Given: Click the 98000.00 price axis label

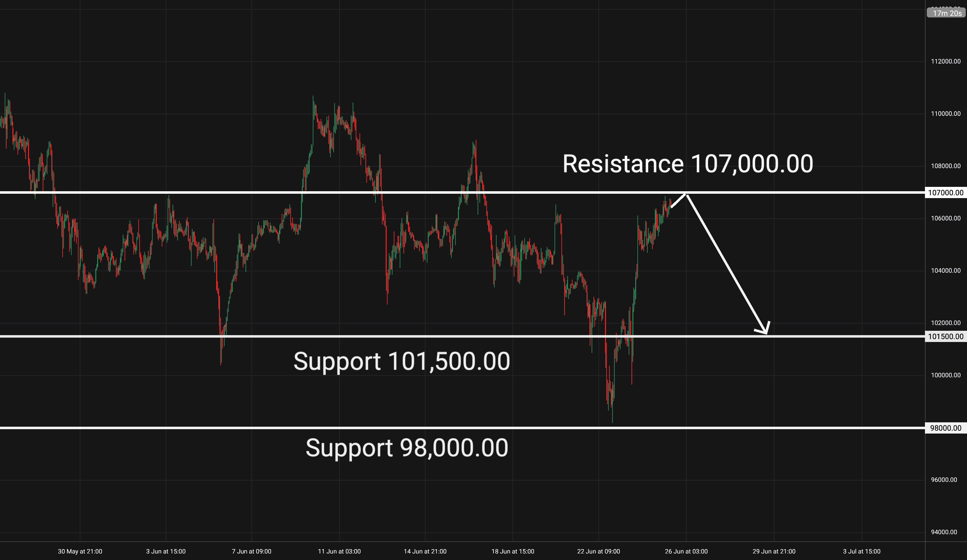Looking at the screenshot, I should tap(946, 428).
